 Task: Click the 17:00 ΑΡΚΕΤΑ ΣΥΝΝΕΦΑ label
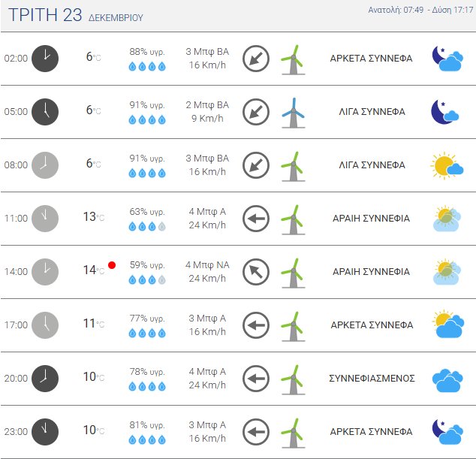tap(372, 325)
